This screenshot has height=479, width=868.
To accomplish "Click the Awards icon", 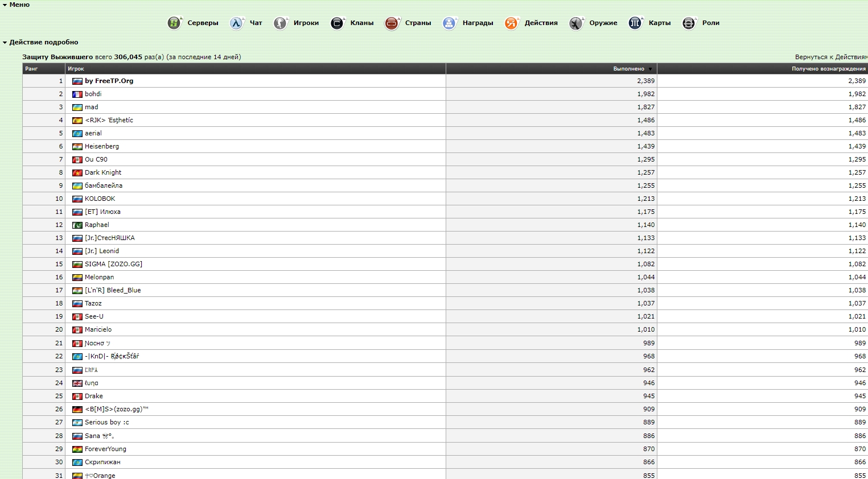I will pyautogui.click(x=450, y=23).
